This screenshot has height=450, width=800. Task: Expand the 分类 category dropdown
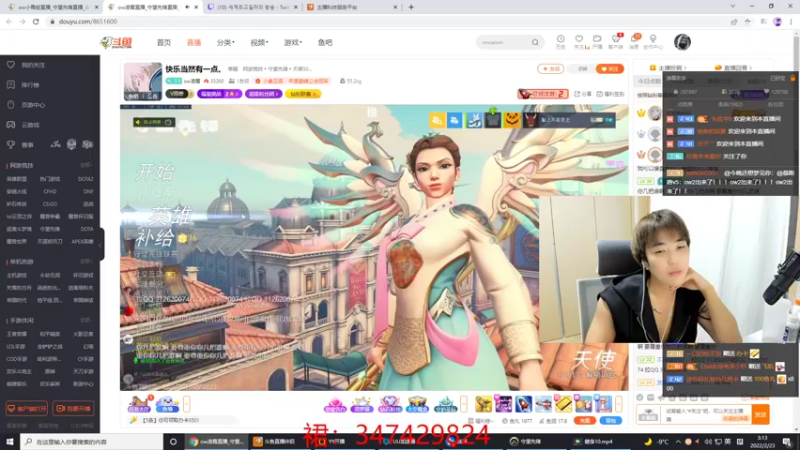[x=226, y=42]
